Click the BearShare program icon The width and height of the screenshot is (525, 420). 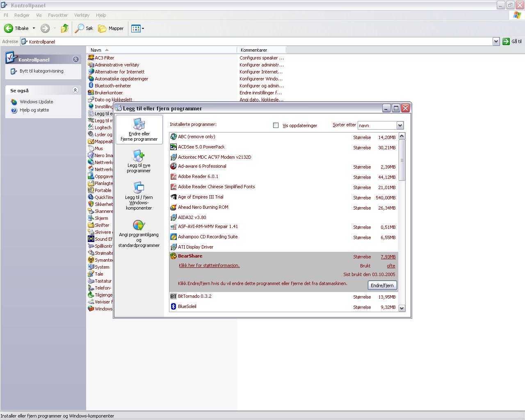[173, 256]
